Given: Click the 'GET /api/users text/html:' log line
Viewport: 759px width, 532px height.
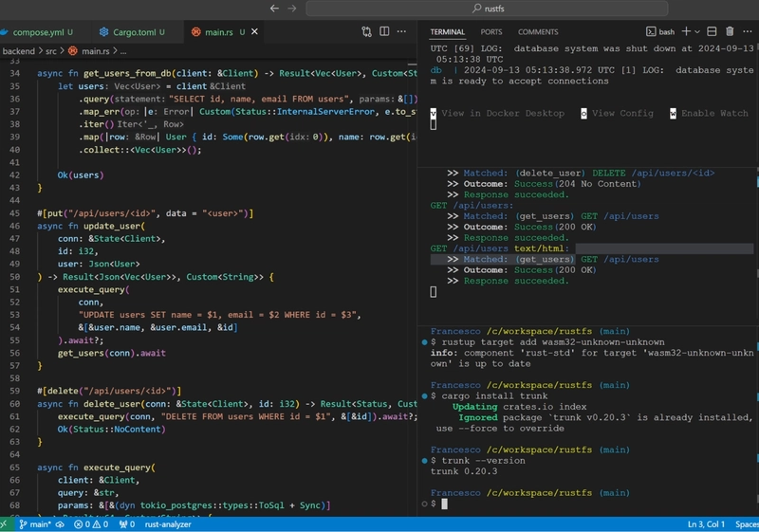Looking at the screenshot, I should coord(499,248).
